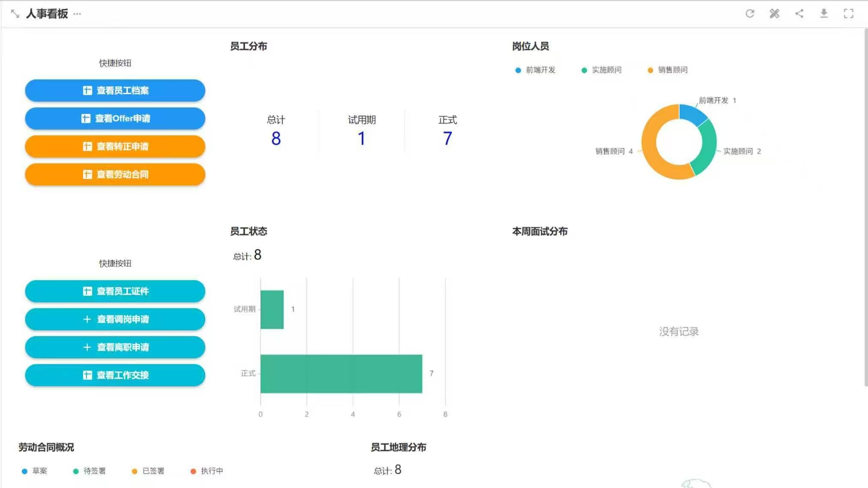Screen dimensions: 868x488
Task: Click the 正式 bar in 员工状态 chart
Action: pos(341,374)
